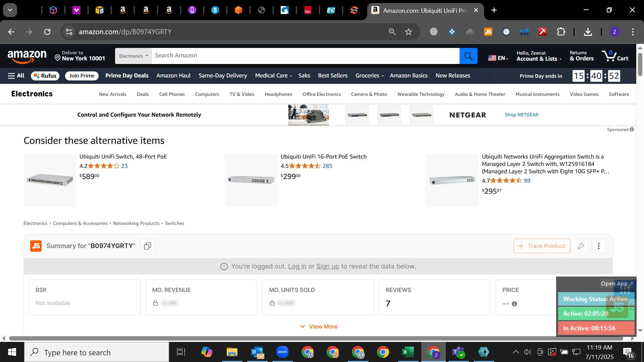The height and width of the screenshot is (362, 644).
Task: Click Deliver to New York 10001
Action: point(80,56)
